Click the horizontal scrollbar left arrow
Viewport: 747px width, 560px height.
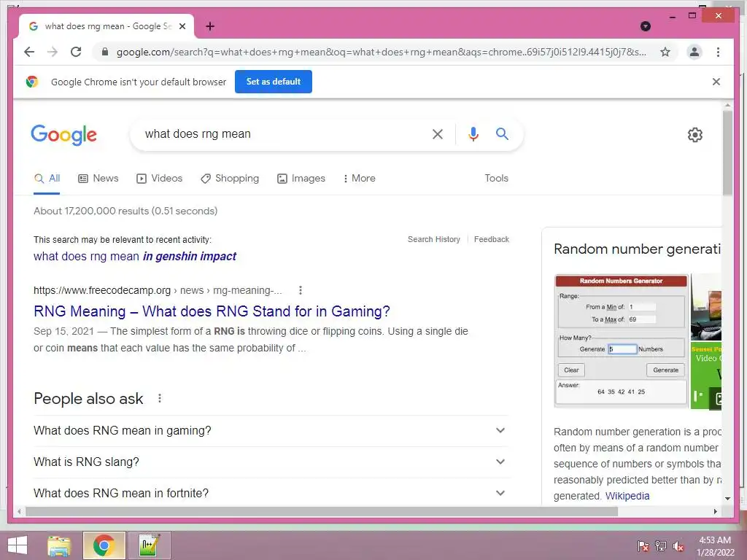coord(18,511)
